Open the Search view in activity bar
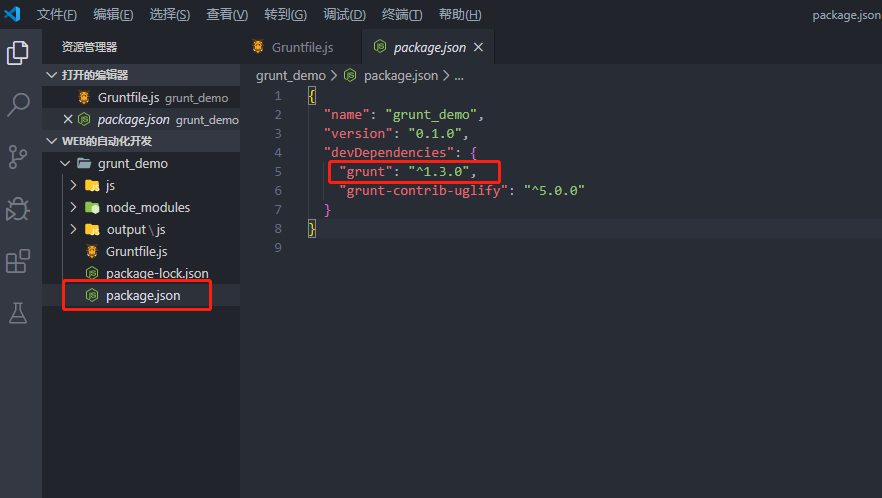The image size is (882, 498). [x=17, y=105]
